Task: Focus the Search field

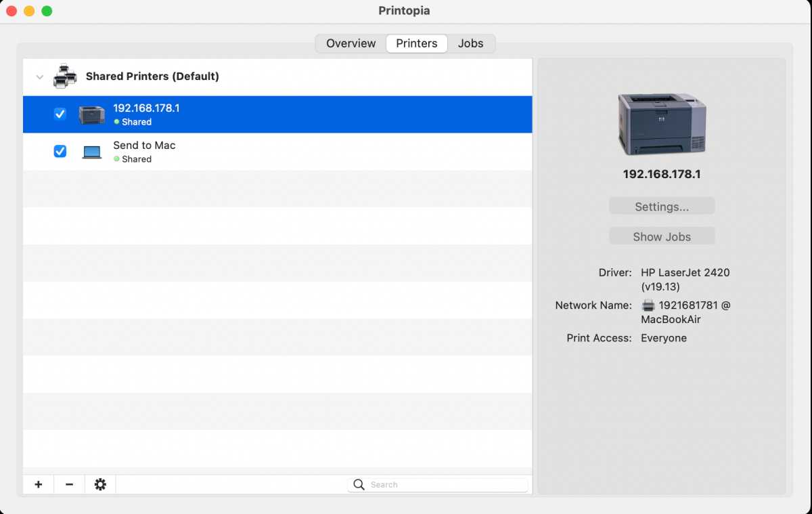Action: coord(438,485)
